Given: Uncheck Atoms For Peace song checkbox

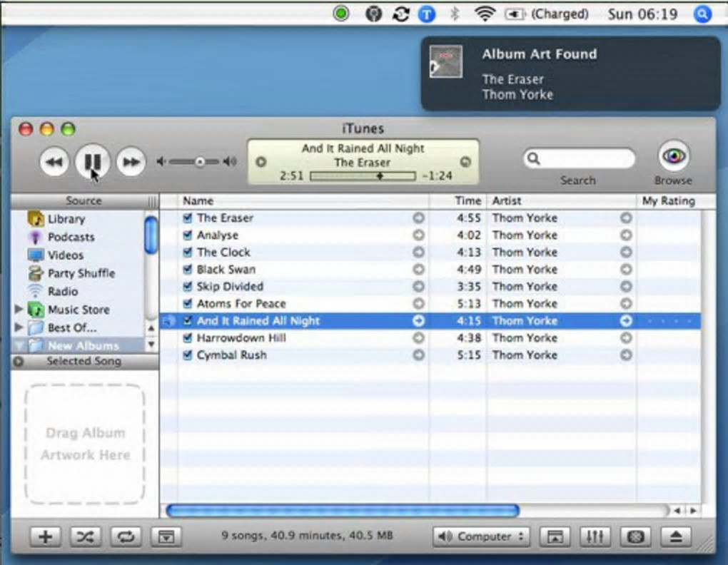Looking at the screenshot, I should 188,303.
